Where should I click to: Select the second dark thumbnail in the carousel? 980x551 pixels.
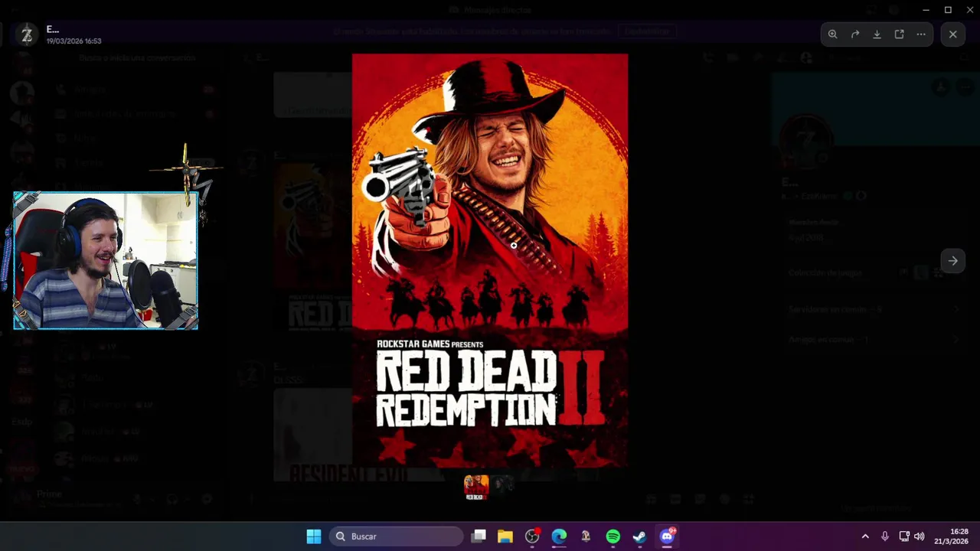pos(502,485)
